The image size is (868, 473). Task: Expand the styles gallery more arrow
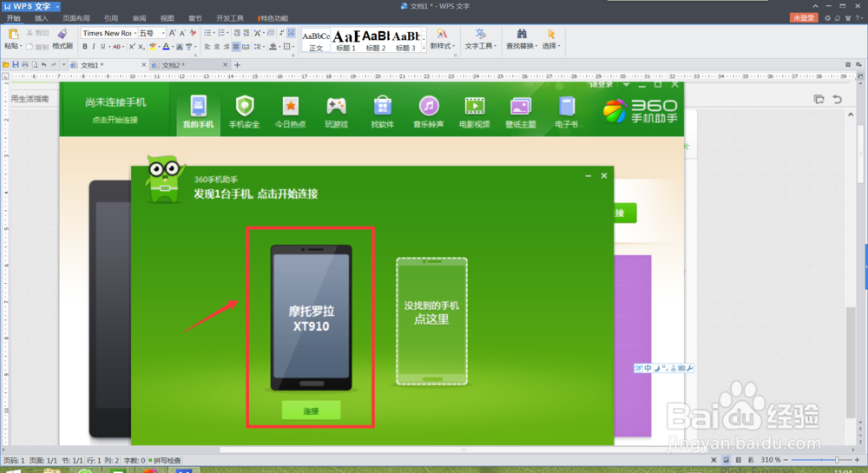click(x=424, y=49)
